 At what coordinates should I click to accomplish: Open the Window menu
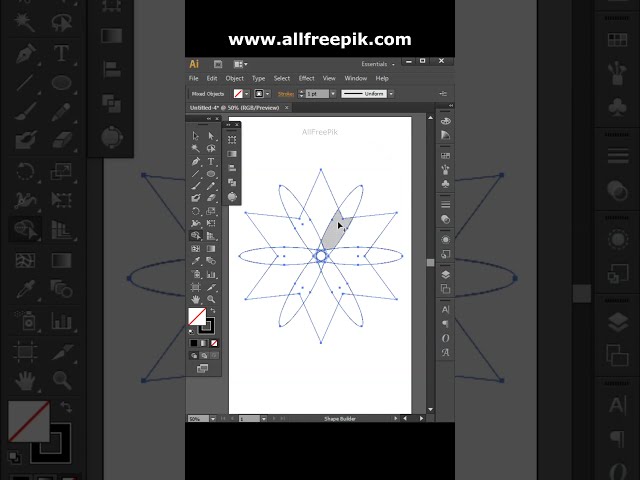(x=356, y=78)
